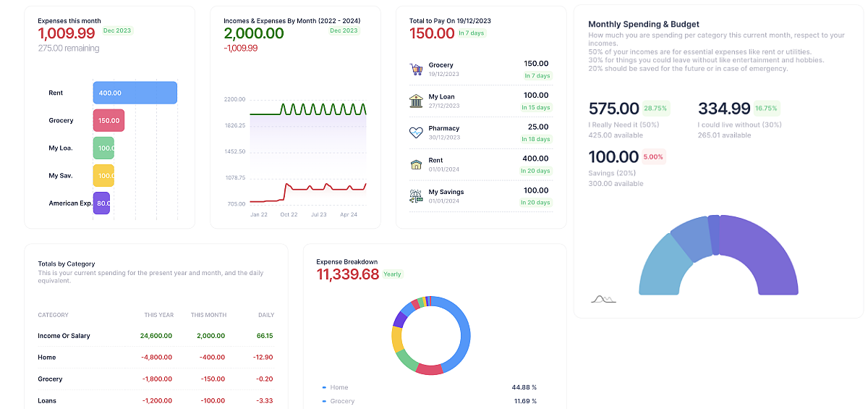Click the 11,339.68 expense breakdown total

pyautogui.click(x=348, y=274)
